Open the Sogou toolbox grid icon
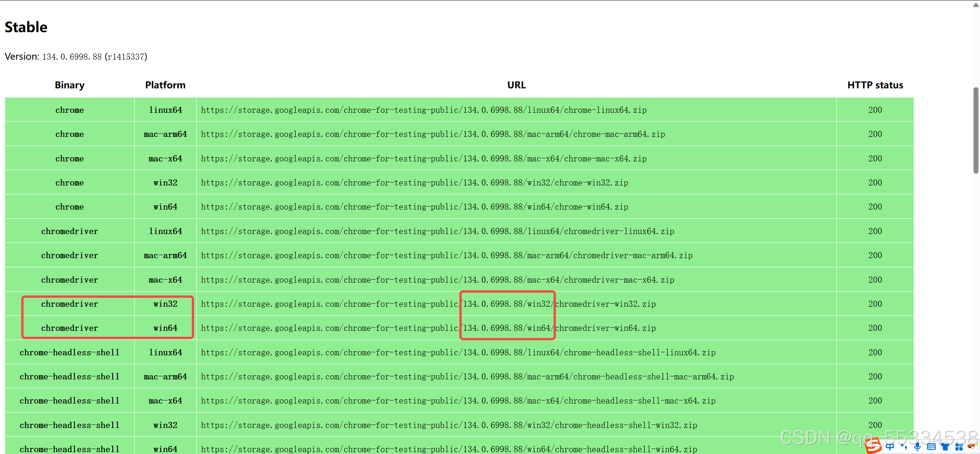 point(959,446)
